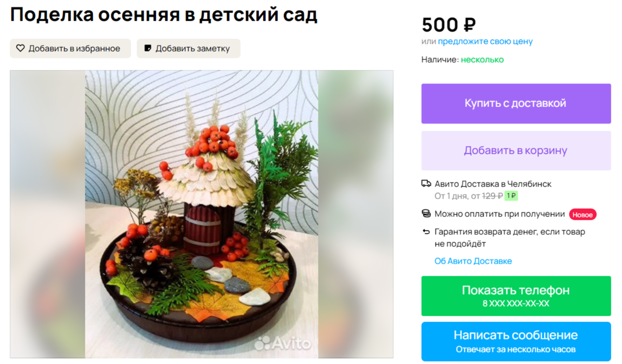Buy the item with Купить с доставкой
The width and height of the screenshot is (622, 364).
[516, 104]
